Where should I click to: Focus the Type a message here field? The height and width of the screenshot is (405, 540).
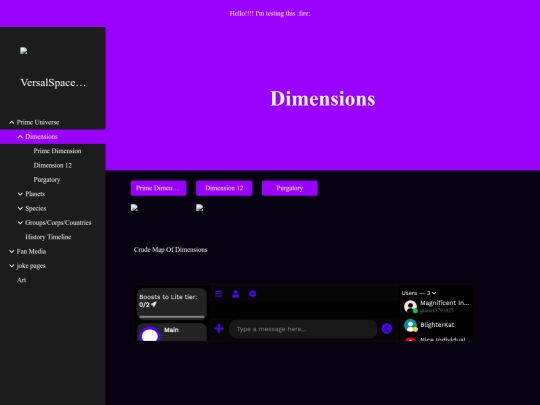coord(303,329)
